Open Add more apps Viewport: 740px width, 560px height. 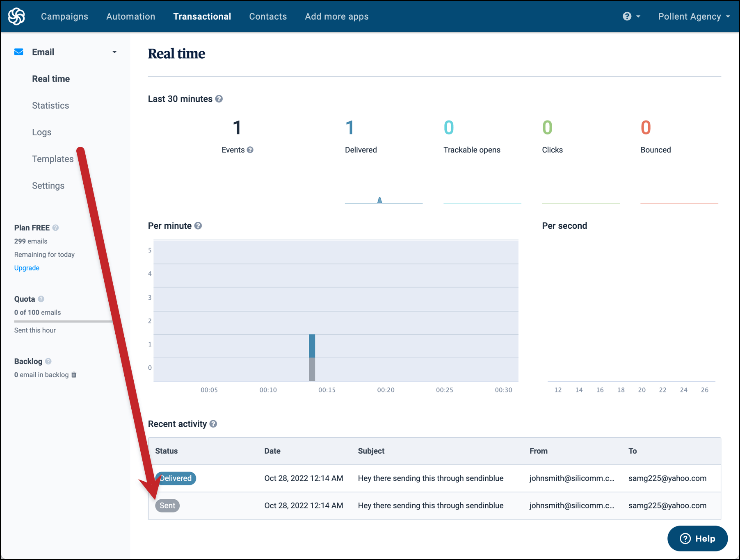pyautogui.click(x=337, y=16)
